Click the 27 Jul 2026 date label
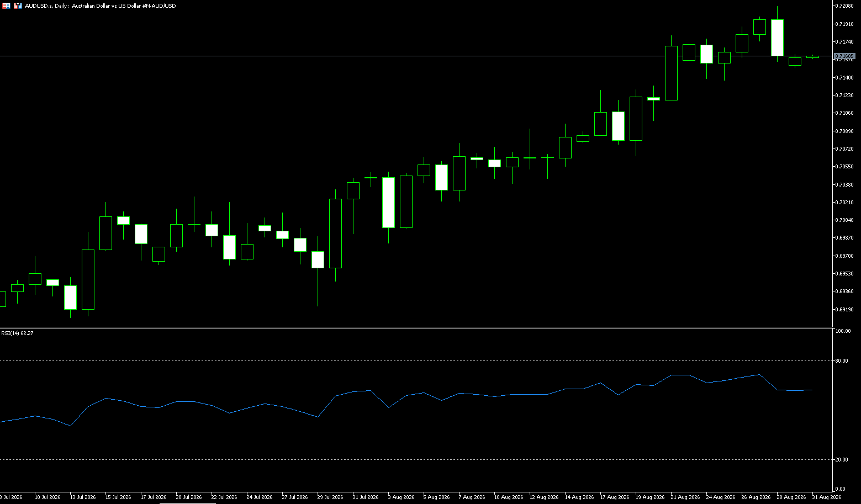 [x=295, y=497]
